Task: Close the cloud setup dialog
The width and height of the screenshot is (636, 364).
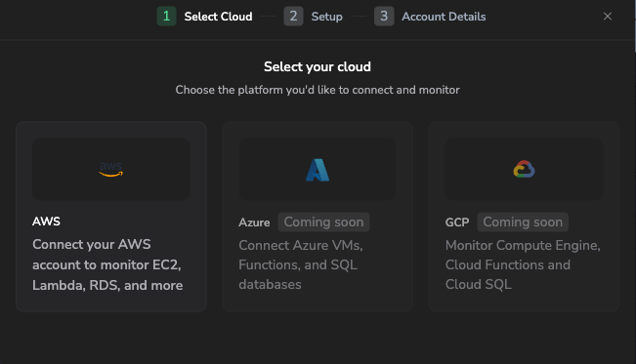Action: point(608,17)
